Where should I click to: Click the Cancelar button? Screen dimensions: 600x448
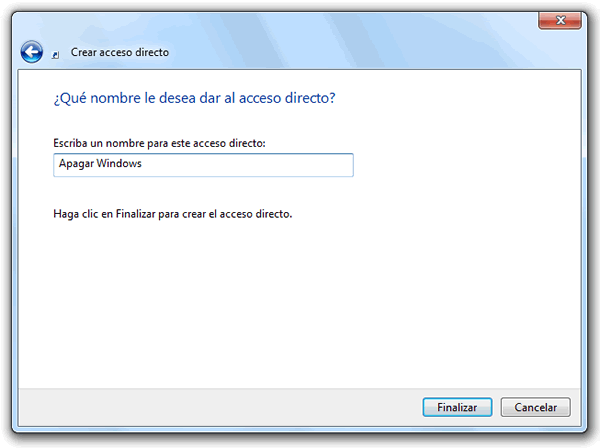535,407
